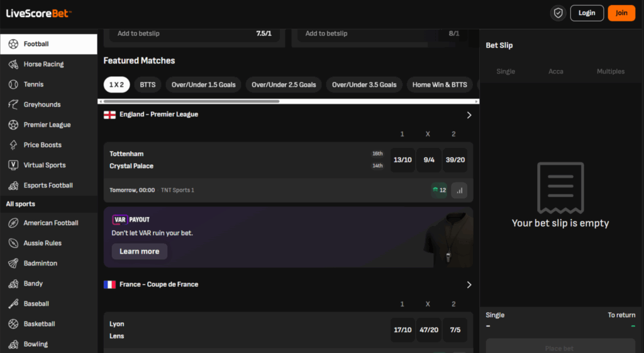Click the American Football icon
Image resolution: width=644 pixels, height=353 pixels.
[x=13, y=223]
